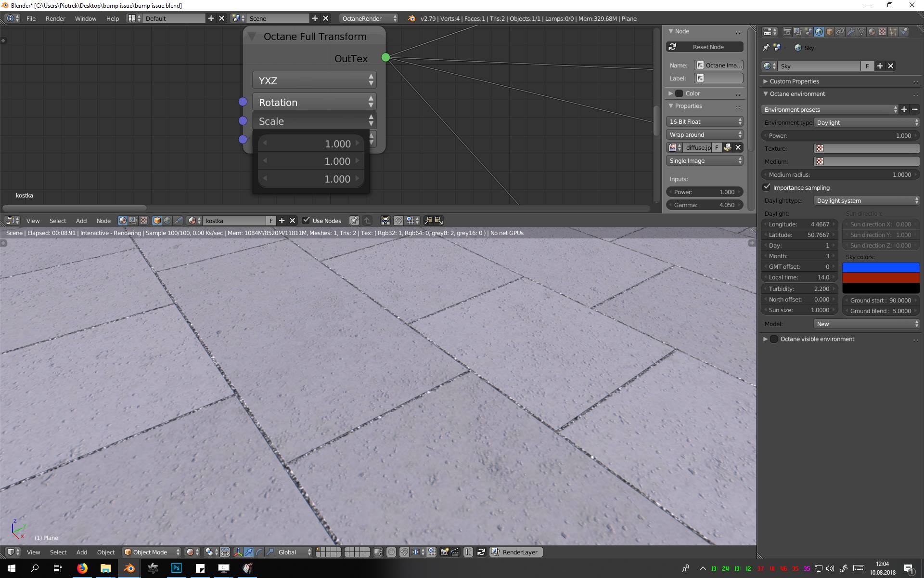Open the image file browse icon
Screen dimensions: 924x578
coord(728,147)
